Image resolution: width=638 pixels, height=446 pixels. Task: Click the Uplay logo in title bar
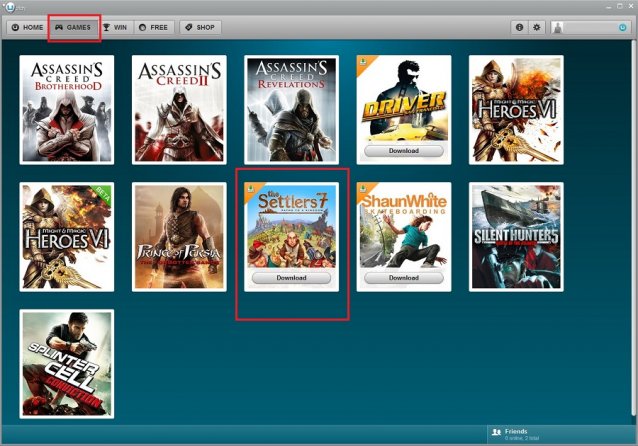tap(9, 7)
